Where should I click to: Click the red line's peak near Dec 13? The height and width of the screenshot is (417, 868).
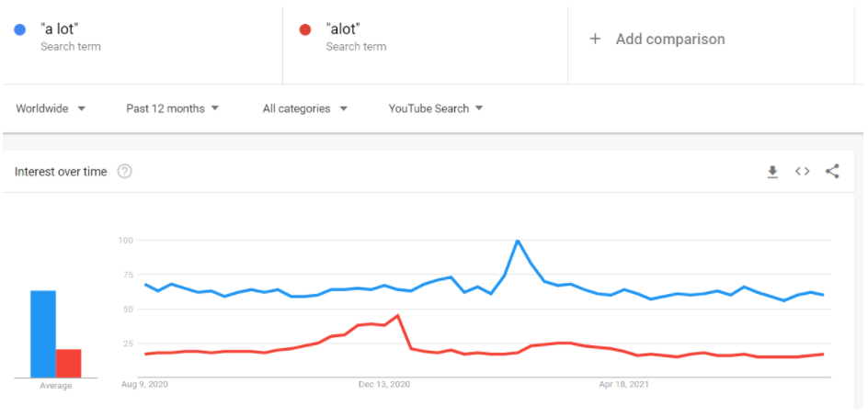coord(398,316)
